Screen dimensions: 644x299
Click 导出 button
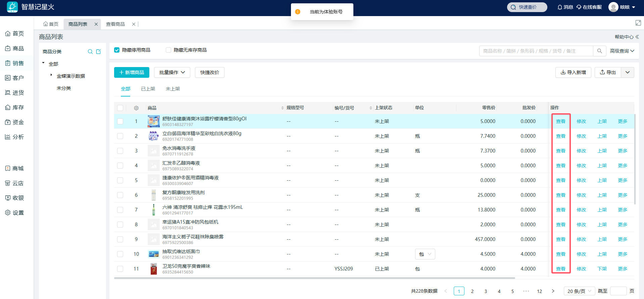point(608,72)
